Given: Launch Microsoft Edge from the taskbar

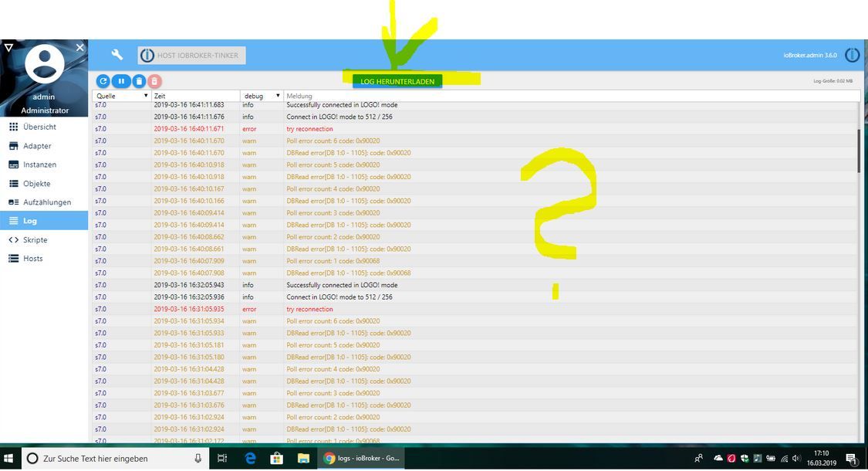Looking at the screenshot, I should click(x=250, y=458).
